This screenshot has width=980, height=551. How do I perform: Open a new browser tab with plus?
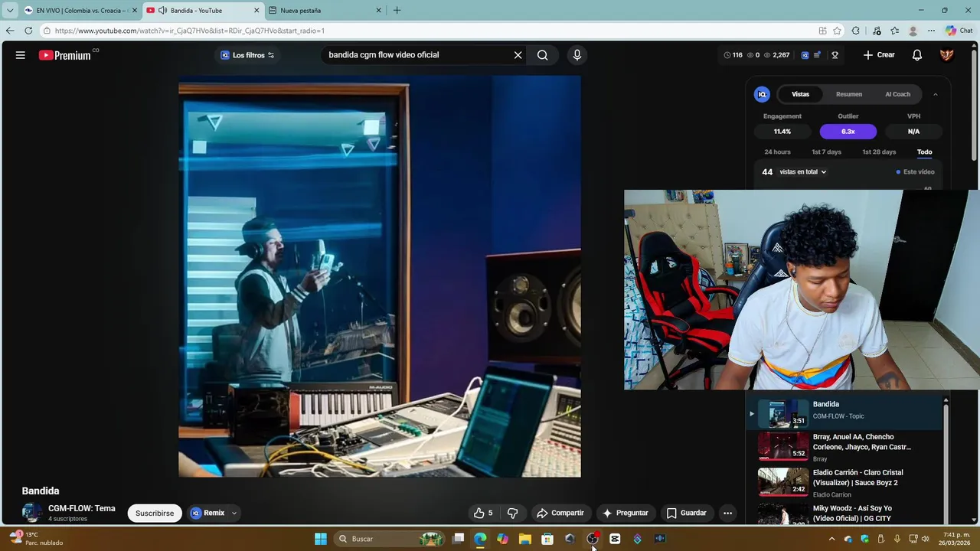397,10
